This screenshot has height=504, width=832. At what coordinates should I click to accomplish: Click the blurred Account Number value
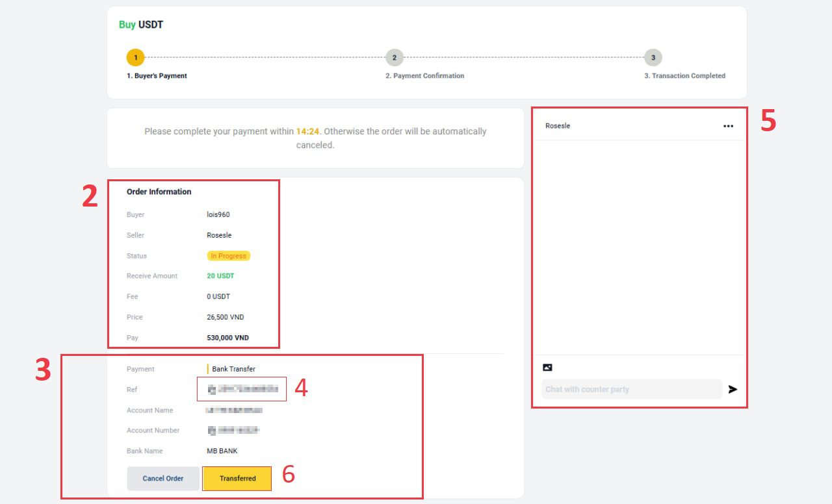[233, 430]
